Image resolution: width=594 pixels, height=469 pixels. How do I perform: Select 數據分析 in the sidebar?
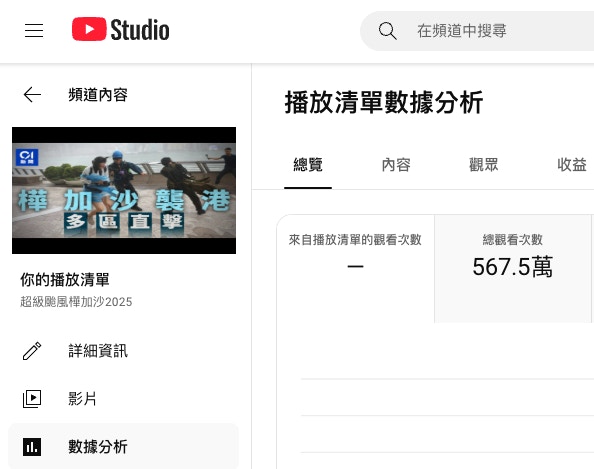point(123,446)
